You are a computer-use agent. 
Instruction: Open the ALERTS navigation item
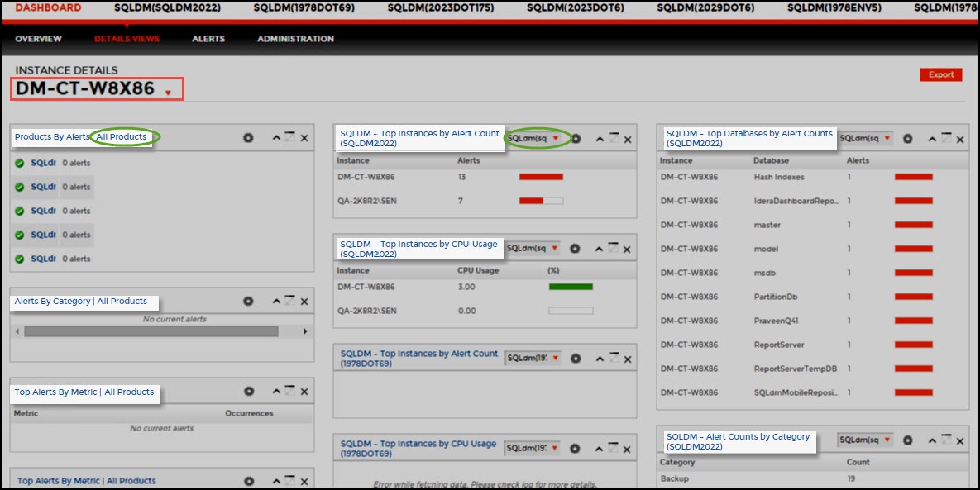208,39
